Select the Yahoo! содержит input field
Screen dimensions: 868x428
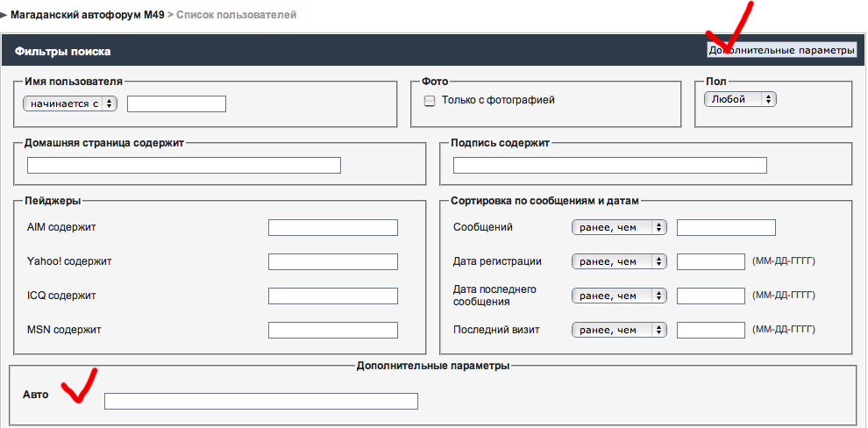(332, 262)
